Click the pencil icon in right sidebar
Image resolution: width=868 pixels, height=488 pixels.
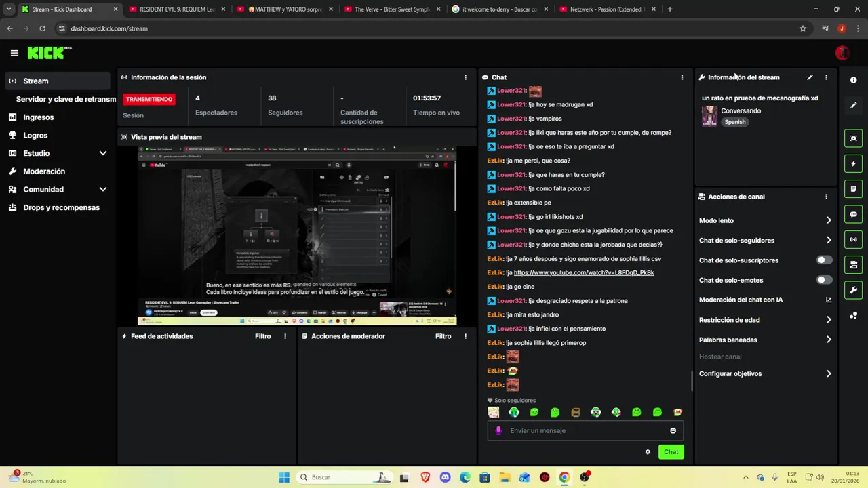click(853, 105)
